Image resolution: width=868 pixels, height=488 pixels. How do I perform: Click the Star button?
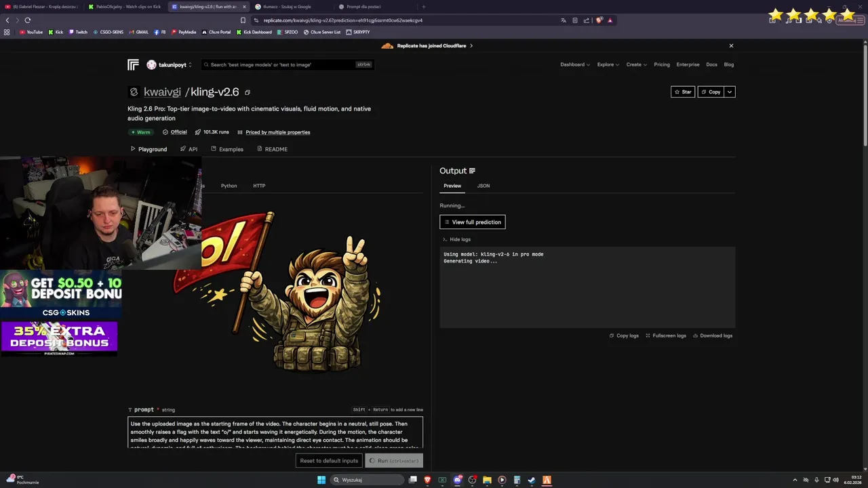683,92
